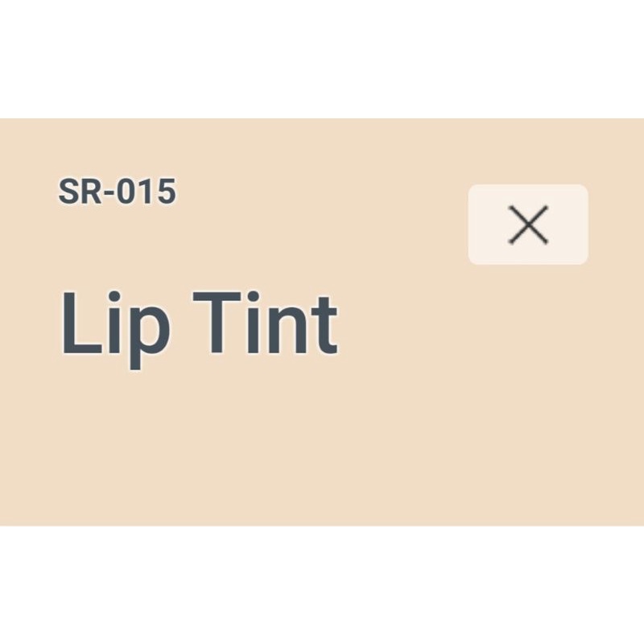The image size is (644, 644).
Task: Click the SR-015 product code label
Action: (x=117, y=192)
